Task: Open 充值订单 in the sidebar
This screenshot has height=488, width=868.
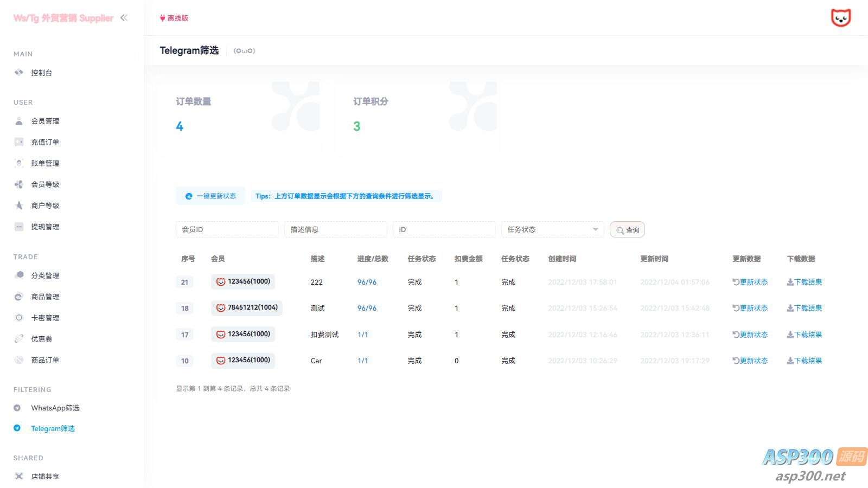Action: click(x=45, y=142)
